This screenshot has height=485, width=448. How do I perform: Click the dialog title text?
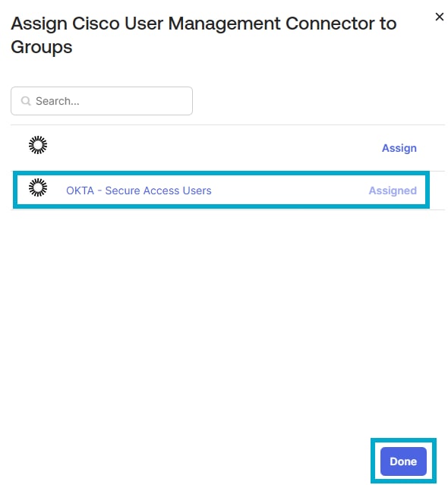click(x=203, y=35)
